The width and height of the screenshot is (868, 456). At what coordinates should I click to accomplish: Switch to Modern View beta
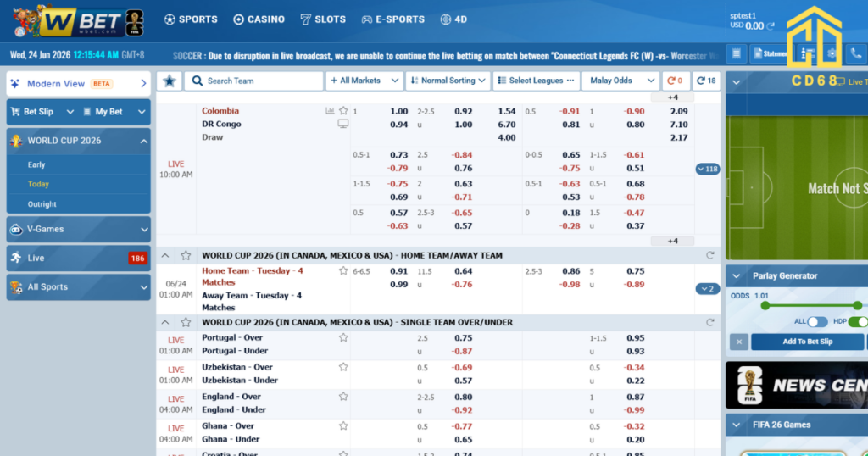[x=79, y=84]
